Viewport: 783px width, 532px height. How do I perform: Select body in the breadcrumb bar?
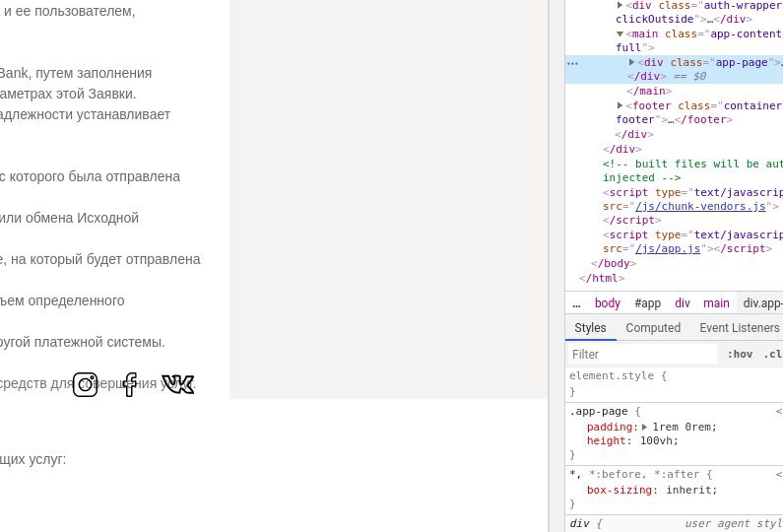pyautogui.click(x=608, y=303)
